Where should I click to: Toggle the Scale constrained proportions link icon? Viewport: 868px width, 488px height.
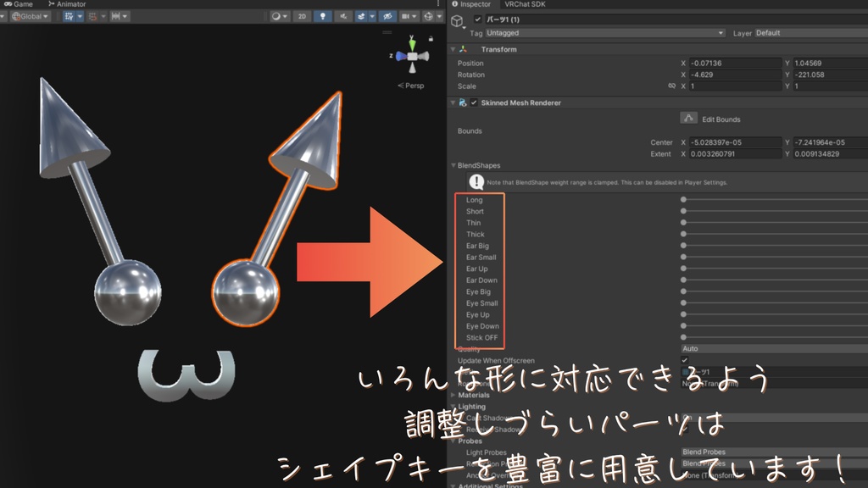671,86
